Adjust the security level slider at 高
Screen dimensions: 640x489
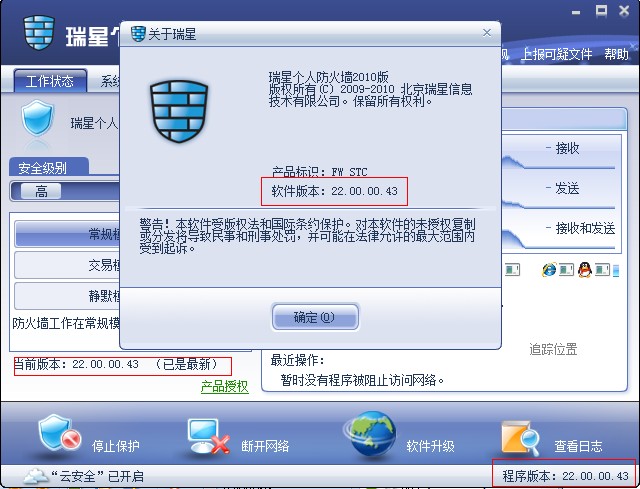point(41,191)
